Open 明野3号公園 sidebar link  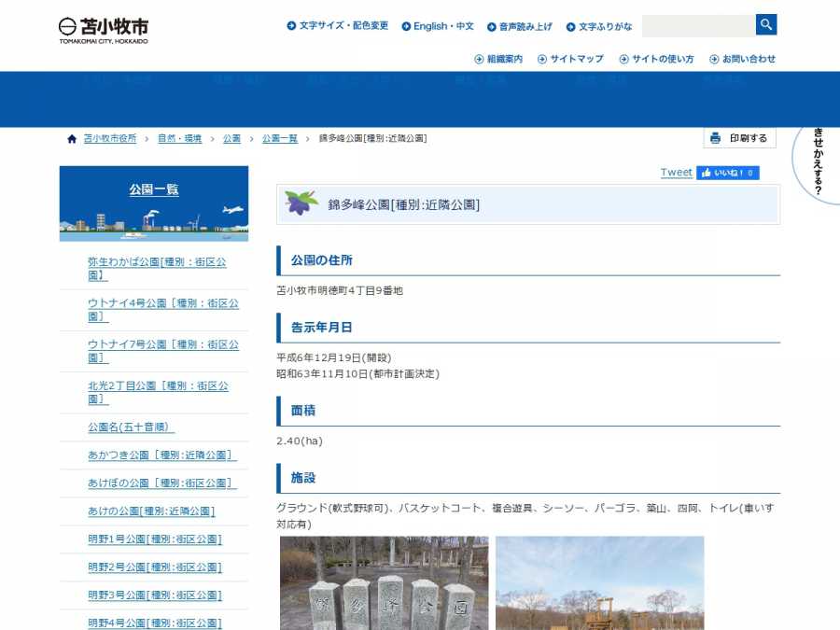pos(155,595)
